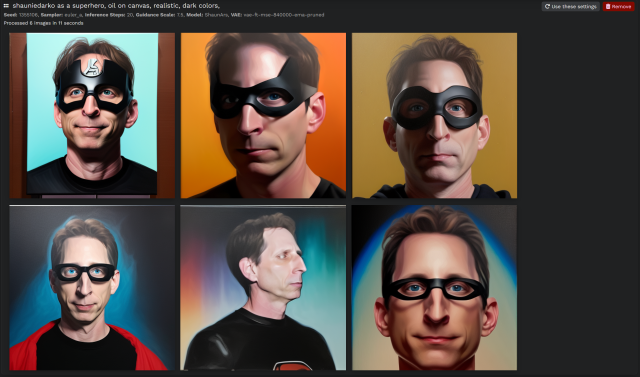Open the glasses portrait with the red cape
This screenshot has height=377, width=640.
pyautogui.click(x=92, y=288)
